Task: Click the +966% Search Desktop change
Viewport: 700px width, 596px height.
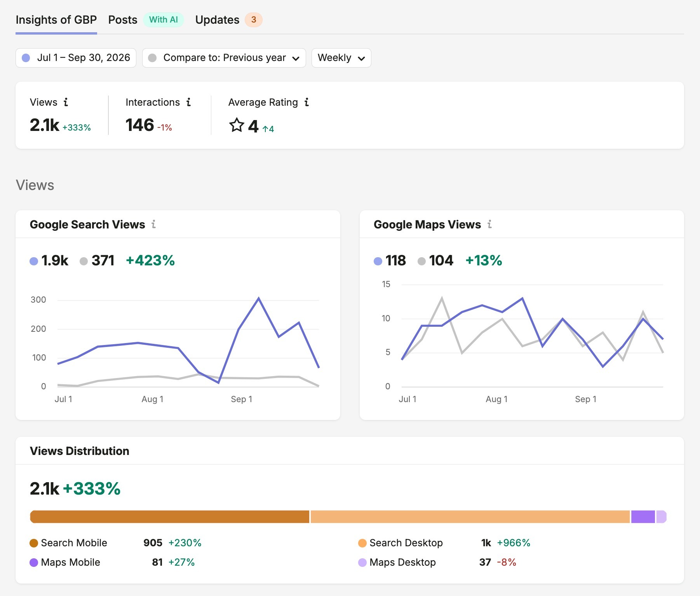Action: (x=514, y=543)
